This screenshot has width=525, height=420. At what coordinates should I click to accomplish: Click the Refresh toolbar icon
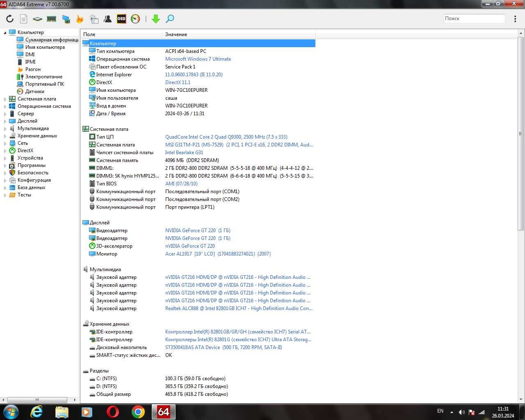(10, 19)
